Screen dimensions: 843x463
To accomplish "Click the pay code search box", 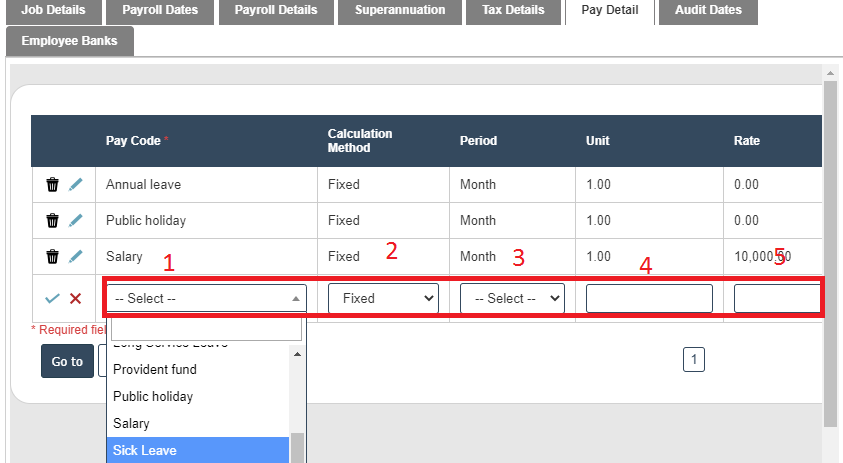I will tap(206, 329).
